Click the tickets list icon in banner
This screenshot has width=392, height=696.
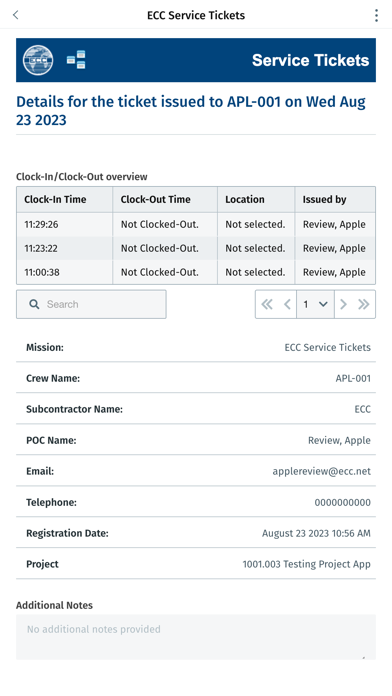tap(76, 60)
